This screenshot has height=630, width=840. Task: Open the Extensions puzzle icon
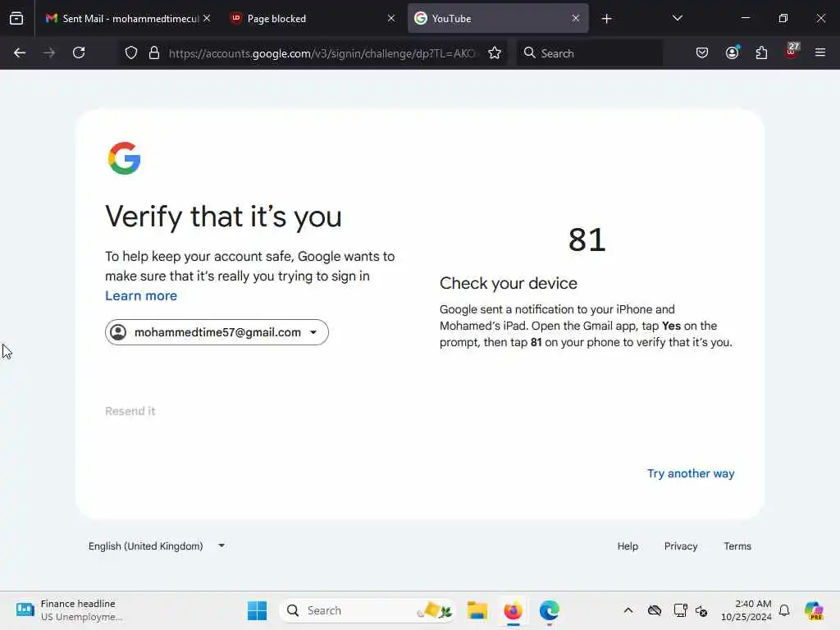pos(761,52)
